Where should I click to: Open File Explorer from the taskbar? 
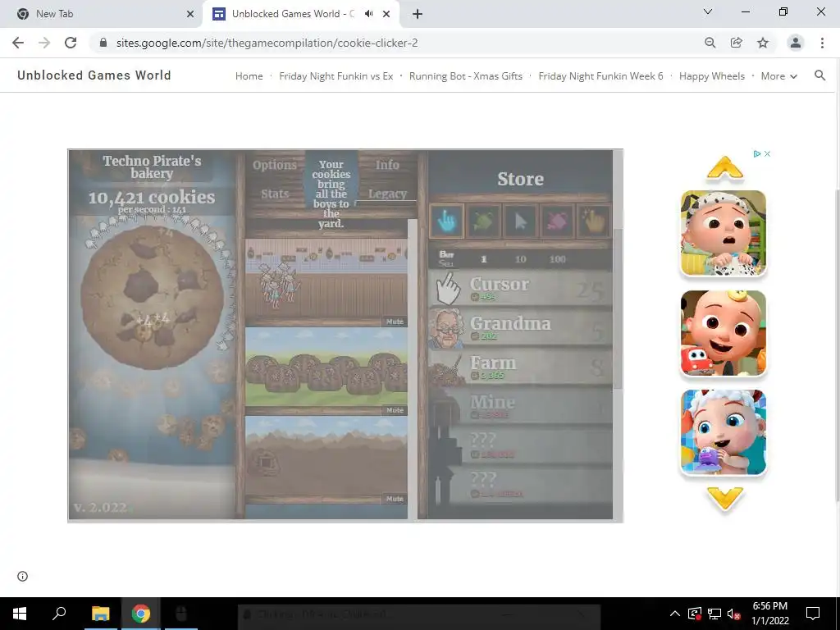[100, 614]
